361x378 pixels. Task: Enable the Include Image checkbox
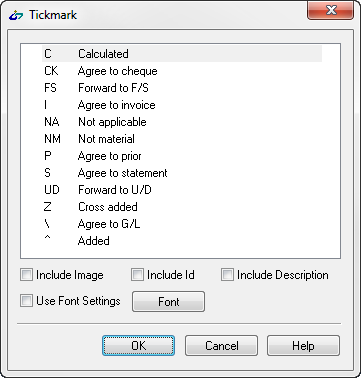[x=26, y=275]
